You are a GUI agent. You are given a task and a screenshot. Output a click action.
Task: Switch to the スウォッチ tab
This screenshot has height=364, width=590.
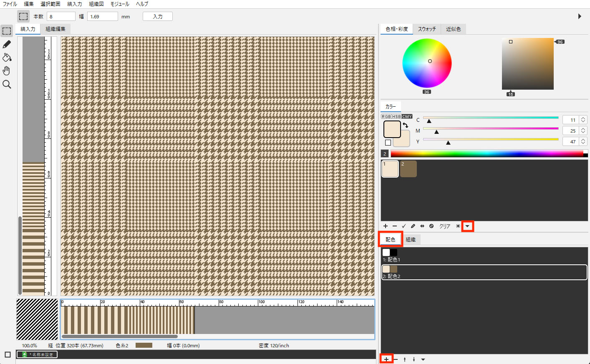[427, 29]
